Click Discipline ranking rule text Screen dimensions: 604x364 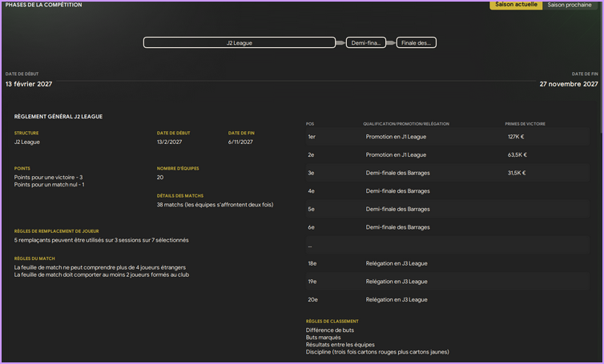pos(377,352)
